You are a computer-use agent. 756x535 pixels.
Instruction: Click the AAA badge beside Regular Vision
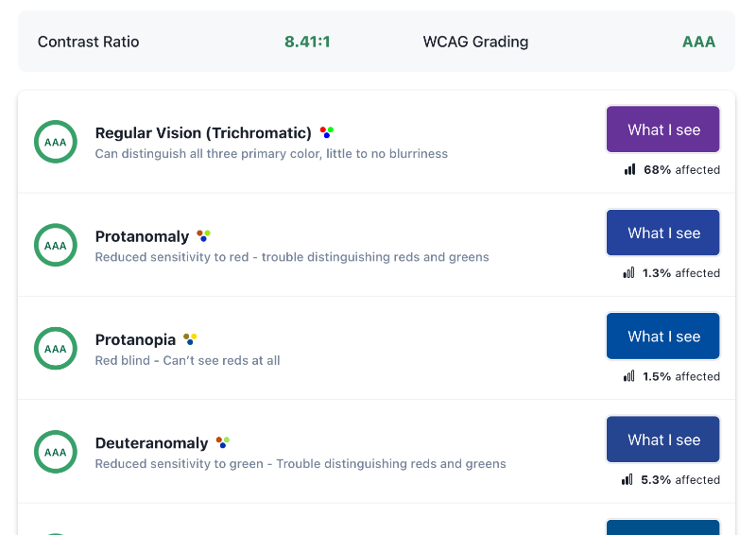(x=56, y=142)
